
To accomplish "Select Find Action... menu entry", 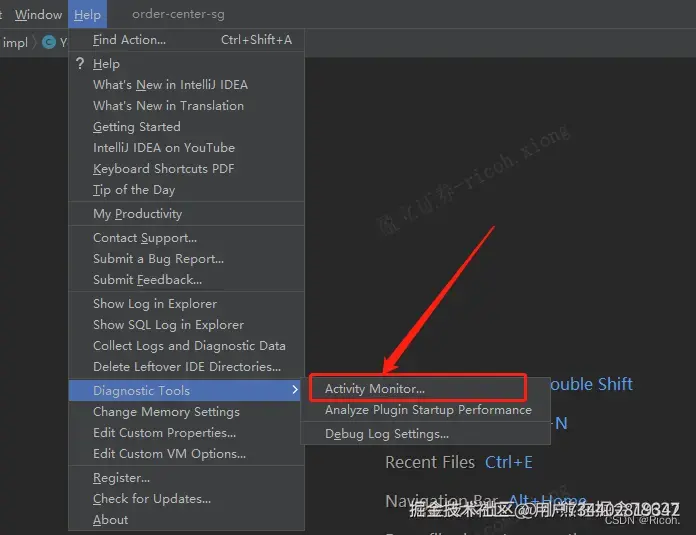I will (x=186, y=40).
